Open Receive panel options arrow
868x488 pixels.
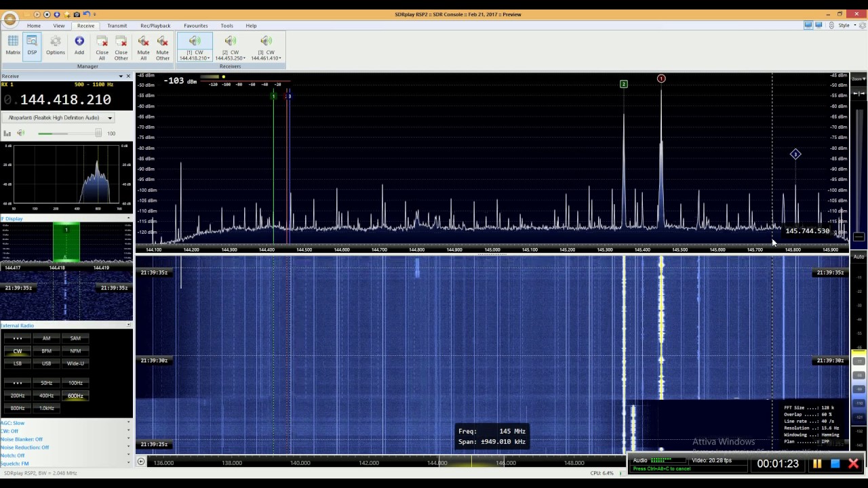121,76
